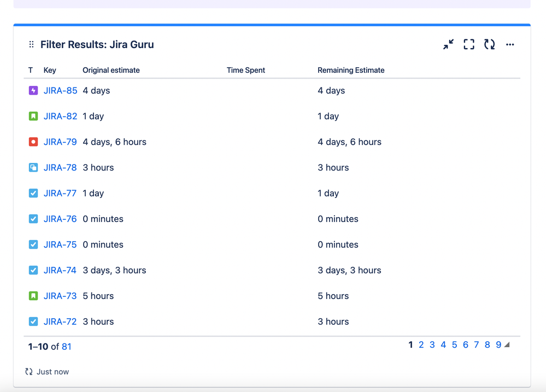Go to results page 4
The image size is (546, 392).
pos(443,344)
